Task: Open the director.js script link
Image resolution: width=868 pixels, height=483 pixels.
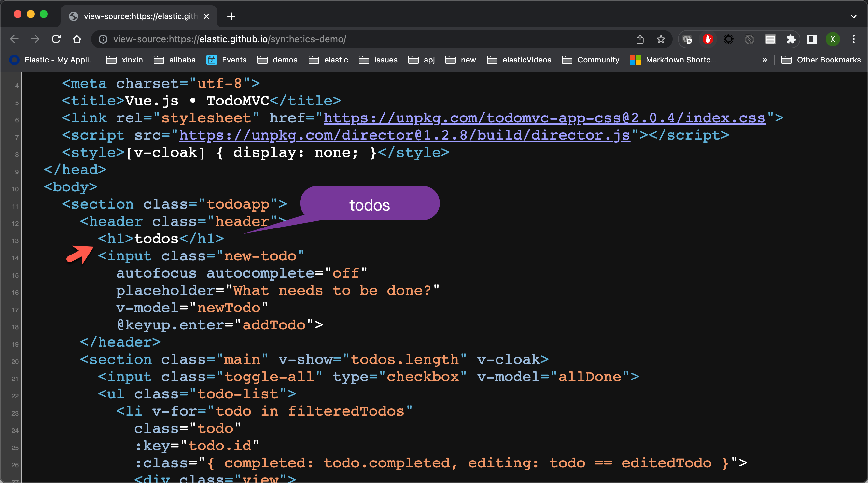Action: coord(404,135)
